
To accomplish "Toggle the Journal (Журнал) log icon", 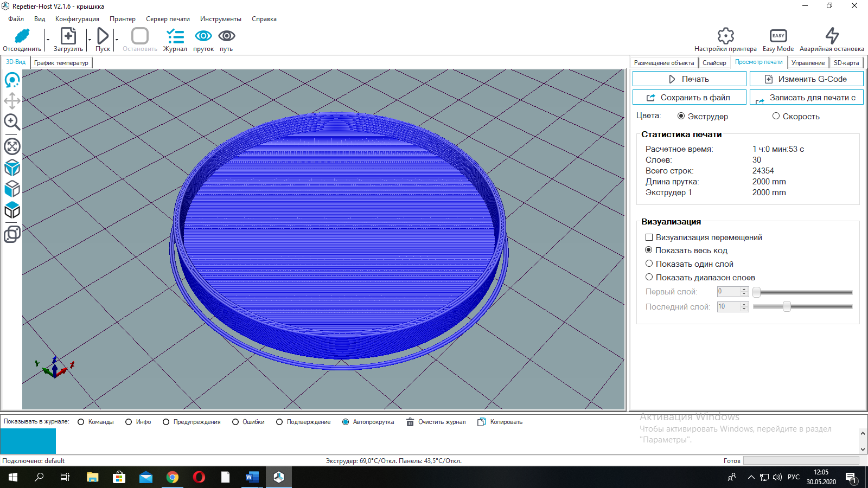I will pos(175,36).
